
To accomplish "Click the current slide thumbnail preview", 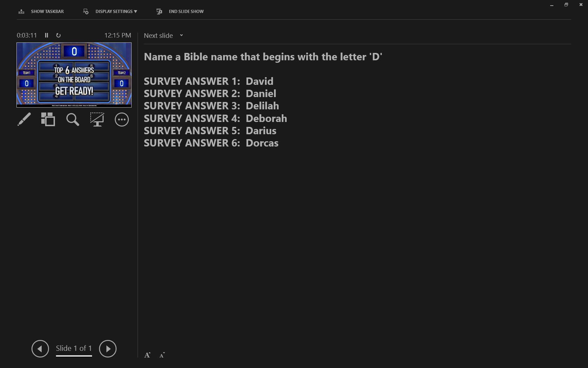I will click(x=74, y=75).
